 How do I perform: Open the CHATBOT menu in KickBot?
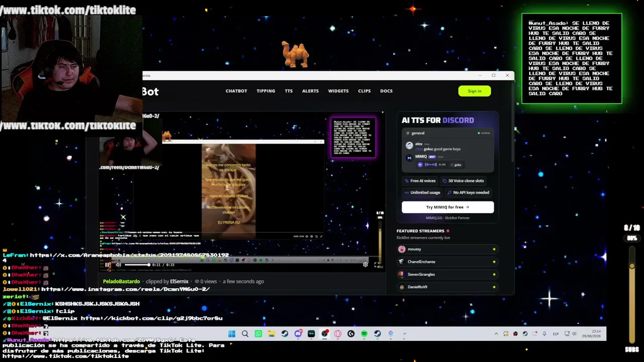(x=236, y=91)
